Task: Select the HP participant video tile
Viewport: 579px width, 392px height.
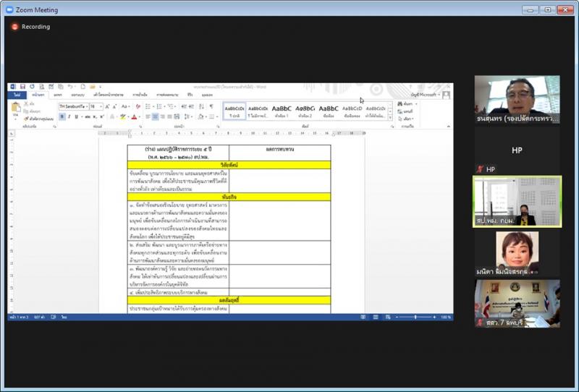Action: pos(517,150)
